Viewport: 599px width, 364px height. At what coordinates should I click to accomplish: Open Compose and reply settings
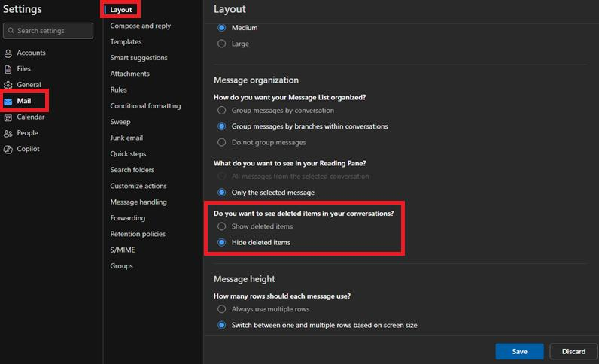141,26
